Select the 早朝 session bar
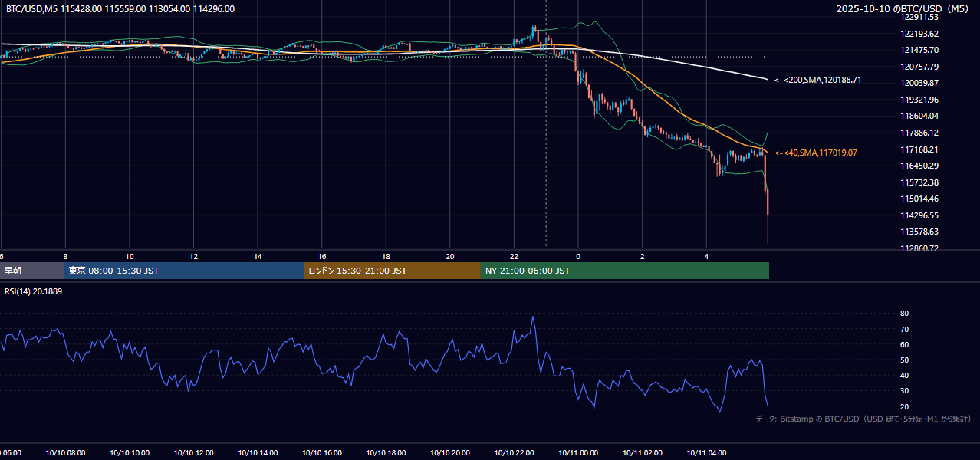Viewport: 980px width, 460px height. coord(32,271)
